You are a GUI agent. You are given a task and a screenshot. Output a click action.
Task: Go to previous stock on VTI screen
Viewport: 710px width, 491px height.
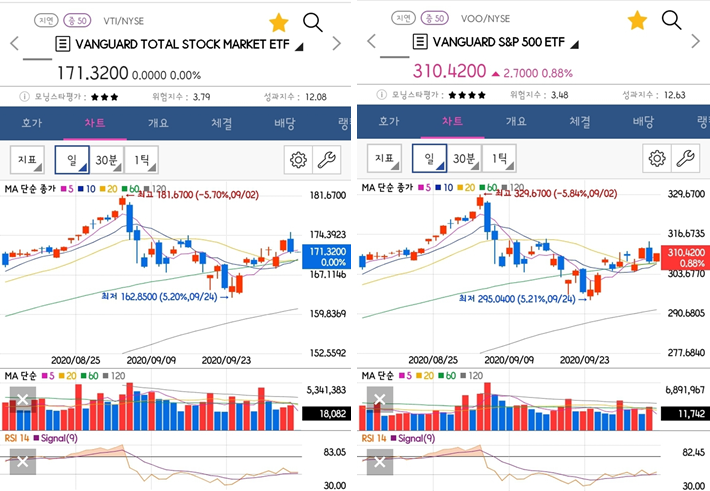(x=14, y=43)
